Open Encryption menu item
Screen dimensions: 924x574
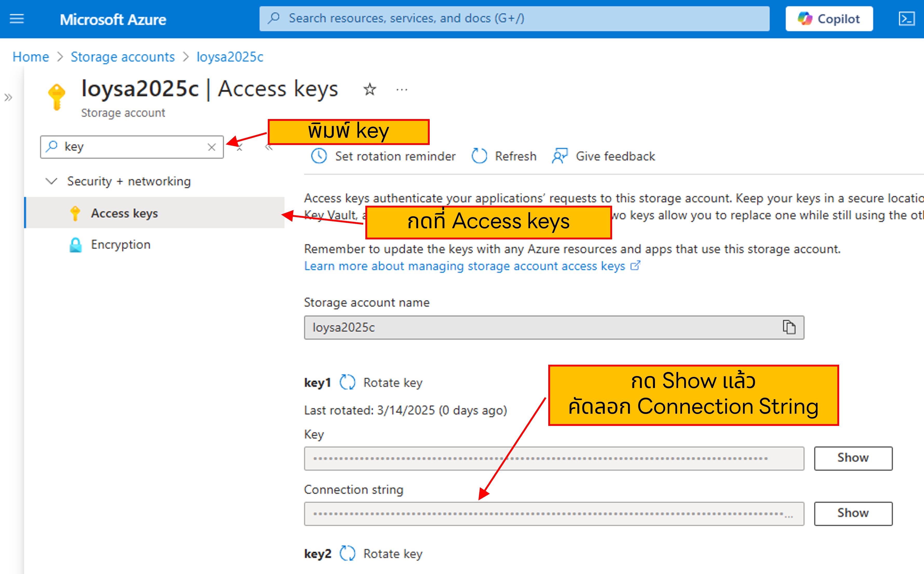120,245
